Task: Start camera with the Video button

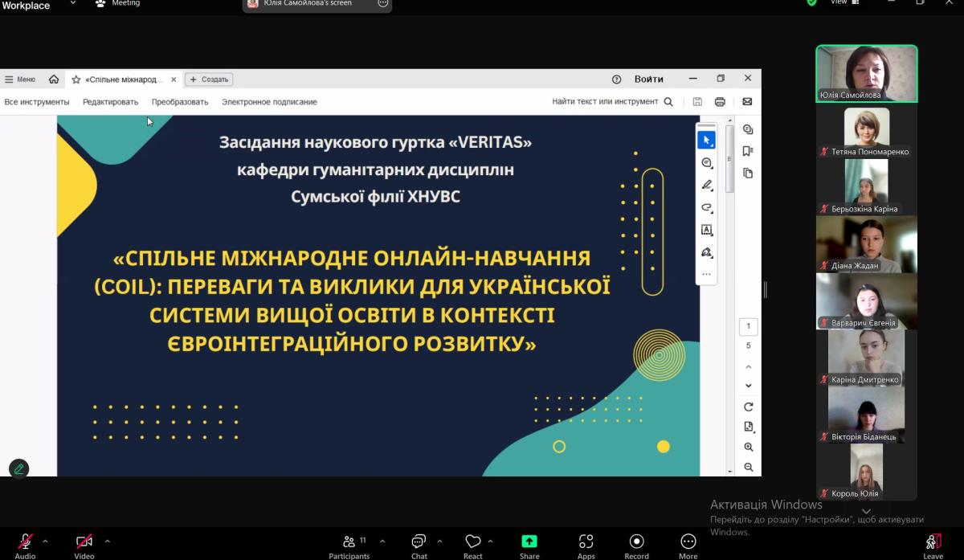Action: 84,542
